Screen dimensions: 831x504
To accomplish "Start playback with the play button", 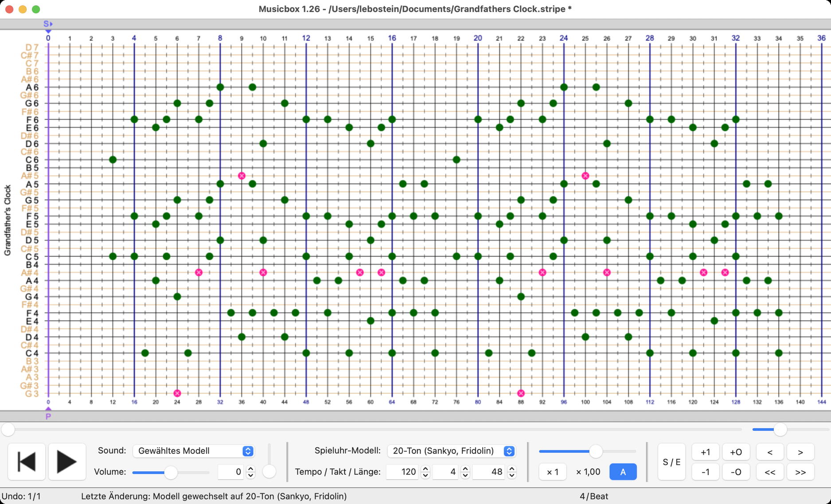I will (66, 461).
